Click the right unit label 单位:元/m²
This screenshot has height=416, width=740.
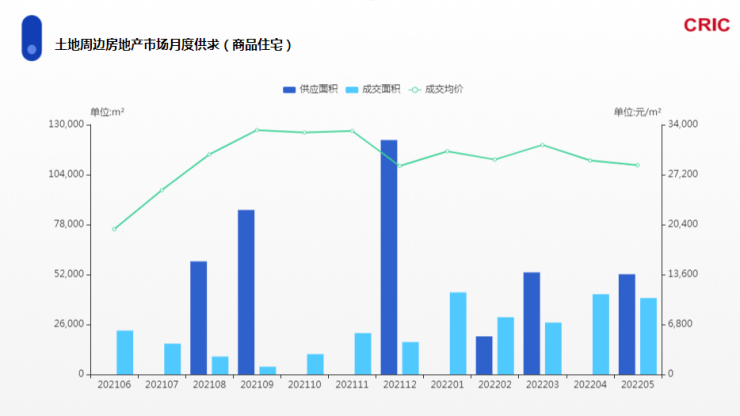(637, 112)
